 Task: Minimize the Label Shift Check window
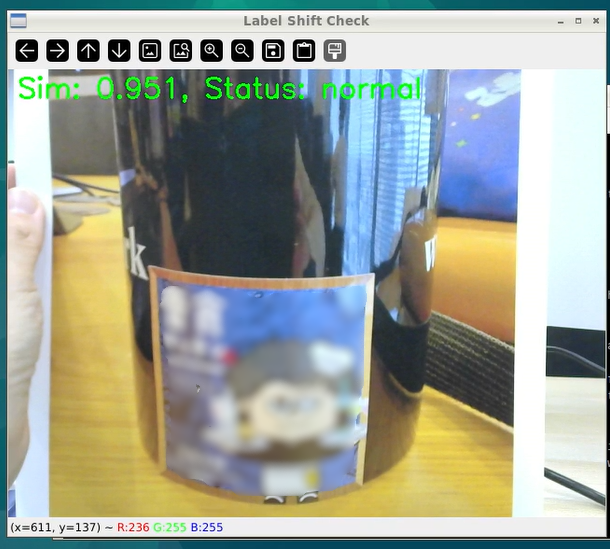pos(560,20)
